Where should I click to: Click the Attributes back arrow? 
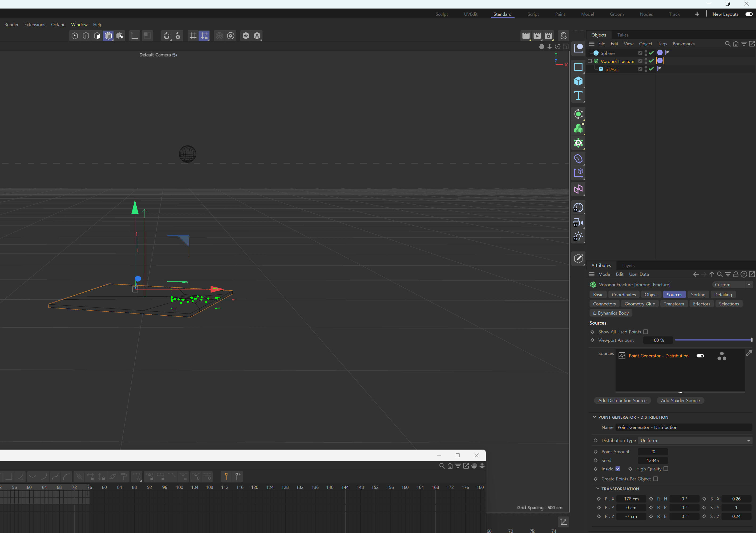click(x=696, y=274)
